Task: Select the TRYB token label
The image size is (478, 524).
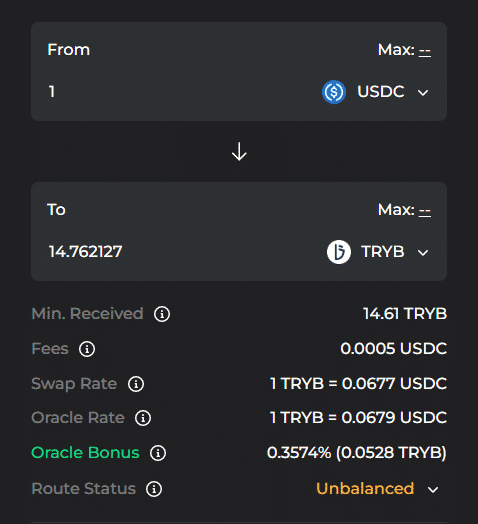Action: coord(383,252)
